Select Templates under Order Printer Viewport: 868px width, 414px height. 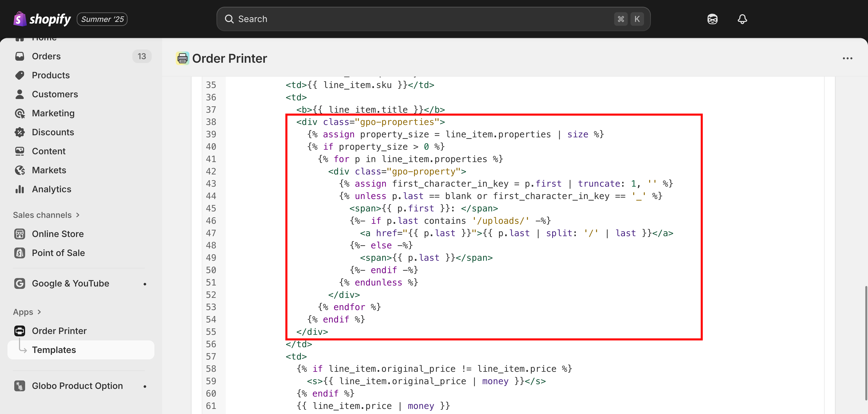81,350
